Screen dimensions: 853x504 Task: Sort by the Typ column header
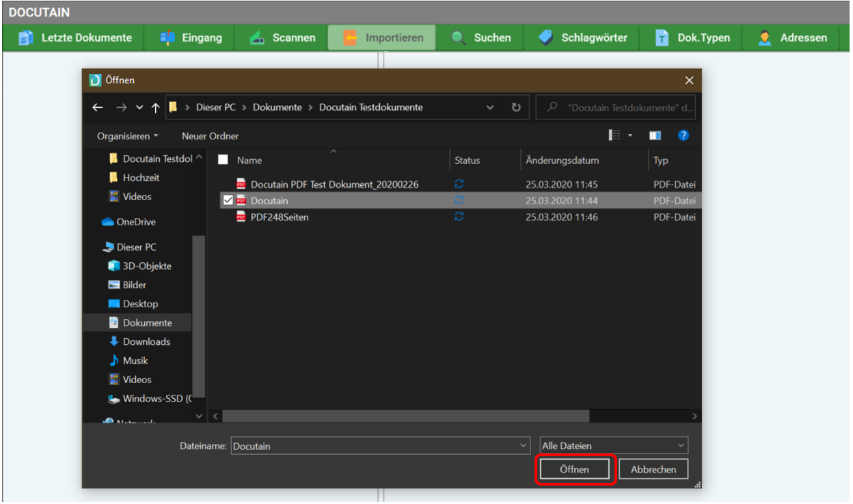[661, 160]
